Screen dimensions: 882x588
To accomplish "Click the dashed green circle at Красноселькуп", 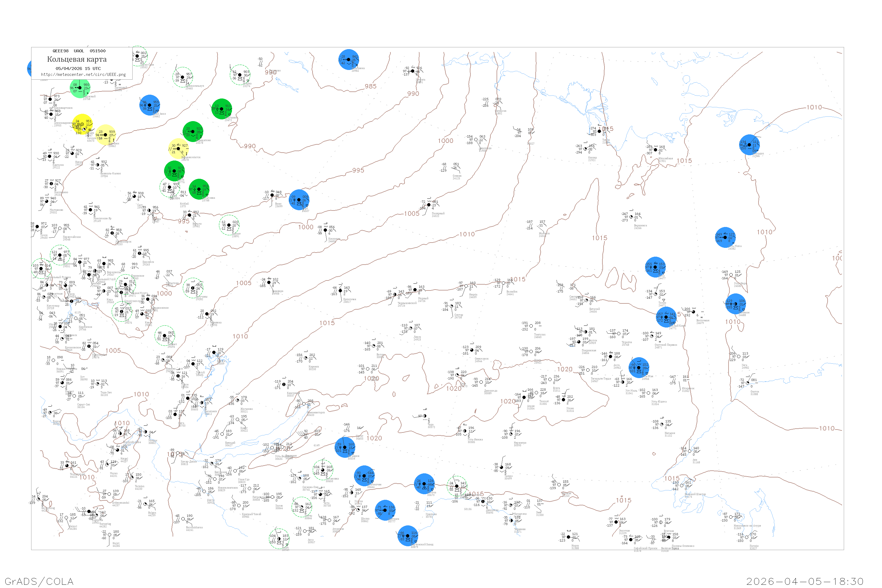I will 183,77.
